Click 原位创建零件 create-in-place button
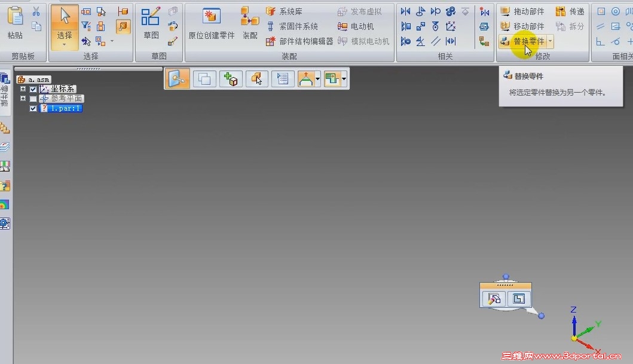 pos(211,23)
